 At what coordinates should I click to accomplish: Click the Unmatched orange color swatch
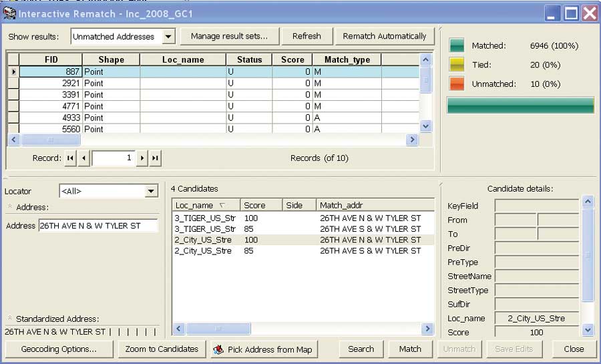pyautogui.click(x=457, y=83)
